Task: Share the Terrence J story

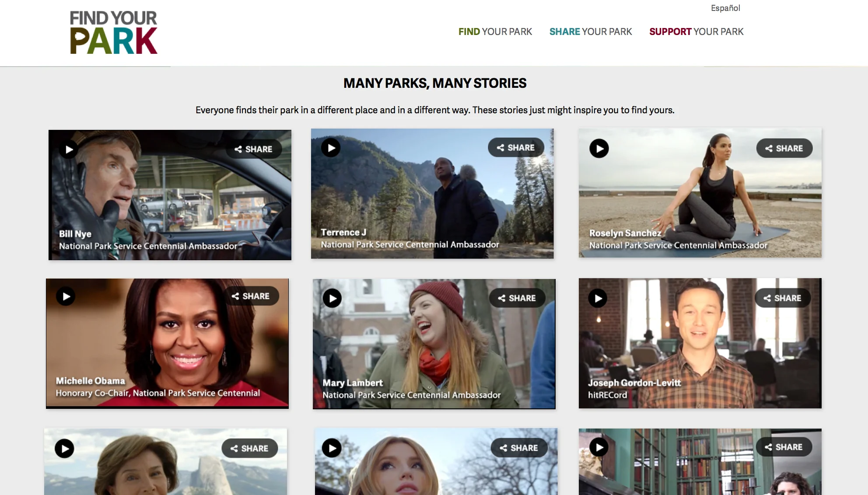Action: (516, 148)
